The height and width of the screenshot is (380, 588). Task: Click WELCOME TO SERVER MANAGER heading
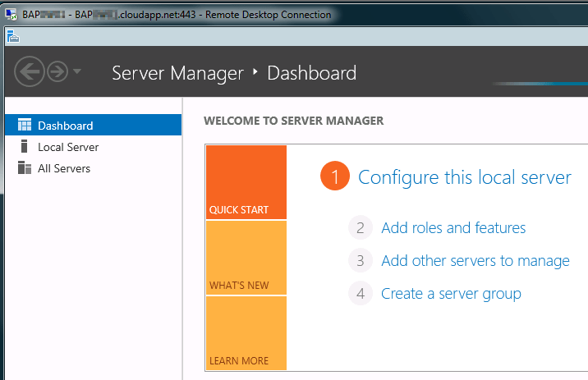[294, 121]
